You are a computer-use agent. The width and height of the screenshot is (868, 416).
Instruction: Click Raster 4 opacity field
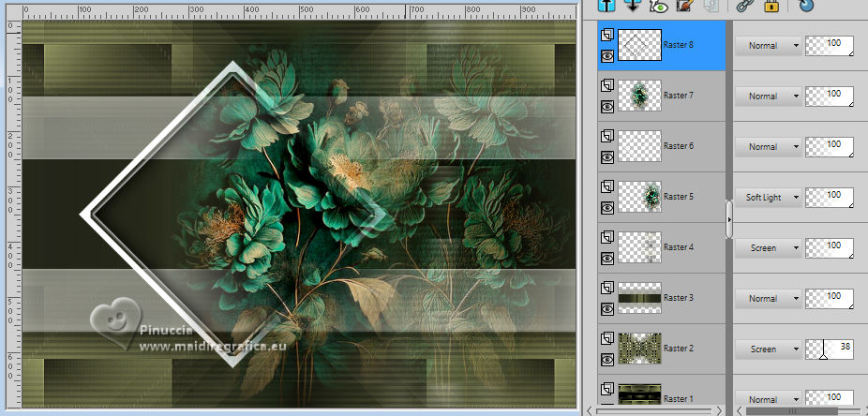click(830, 248)
